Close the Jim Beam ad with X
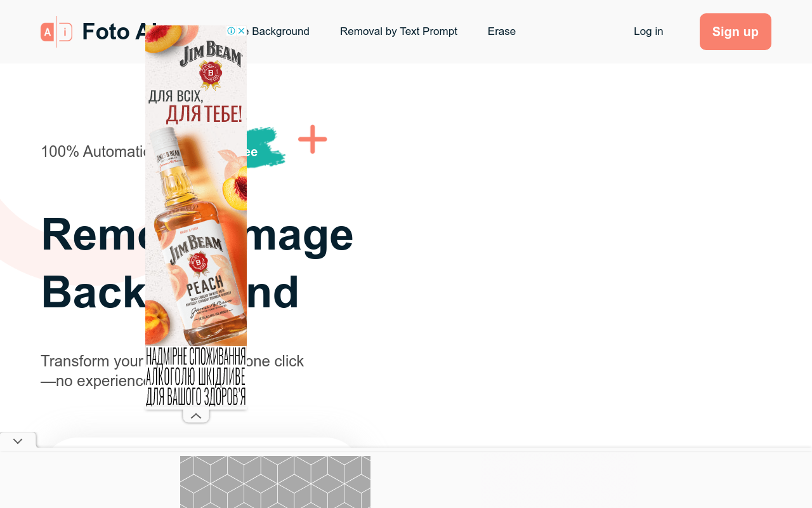 coord(241,30)
